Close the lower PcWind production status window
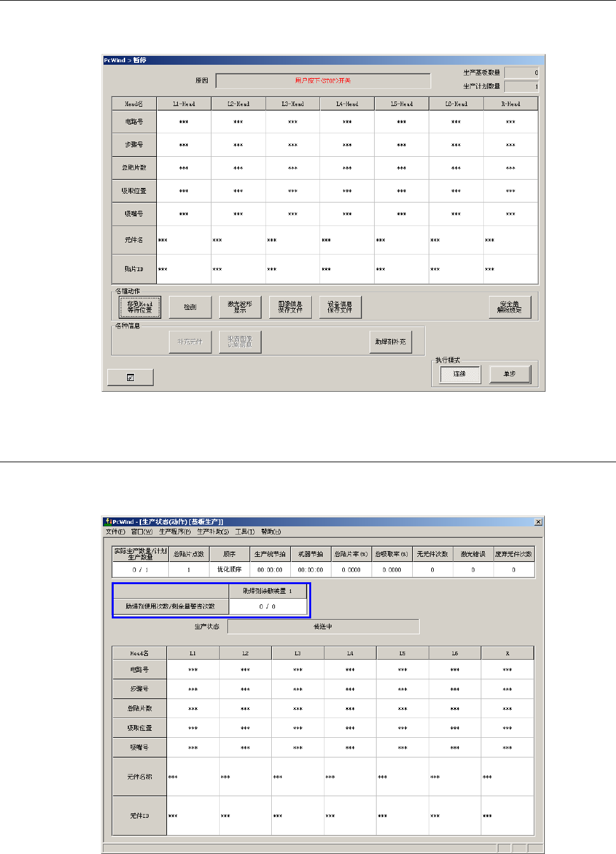This screenshot has width=616, height=854. [x=539, y=522]
